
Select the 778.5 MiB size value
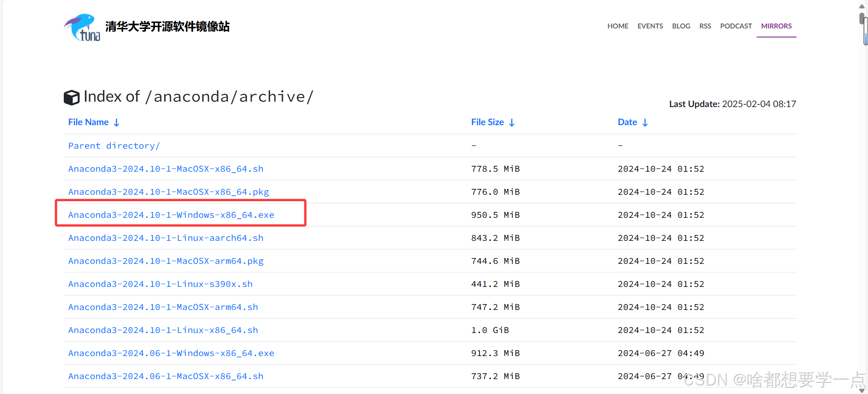pyautogui.click(x=495, y=169)
